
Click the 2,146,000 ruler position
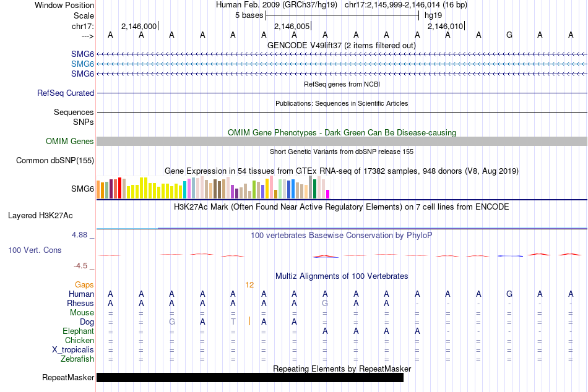[x=139, y=26]
